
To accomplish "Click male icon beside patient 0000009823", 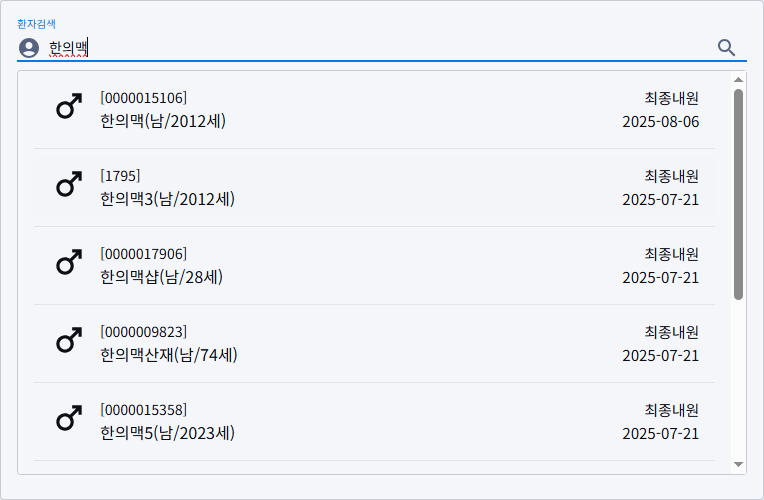I will (x=68, y=340).
